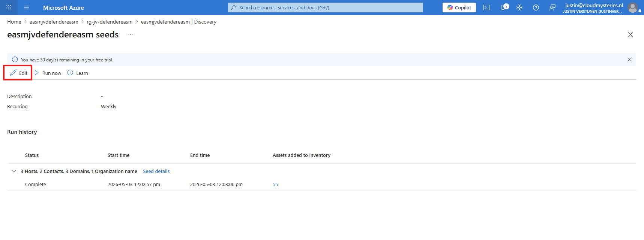The height and width of the screenshot is (240, 644).
Task: Open the 55 assets added link
Action: pos(275,184)
